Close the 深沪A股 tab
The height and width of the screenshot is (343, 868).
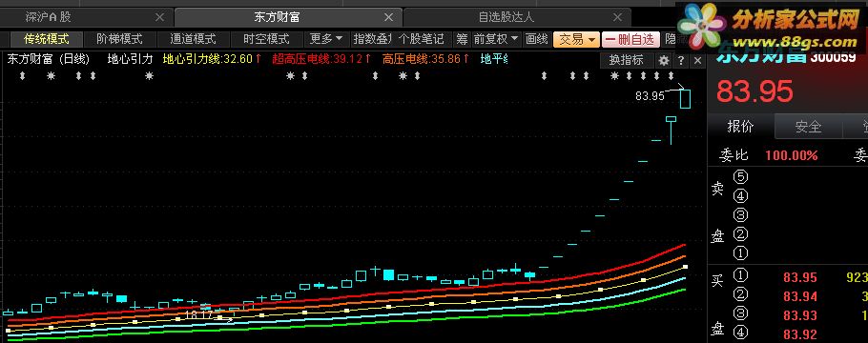159,18
